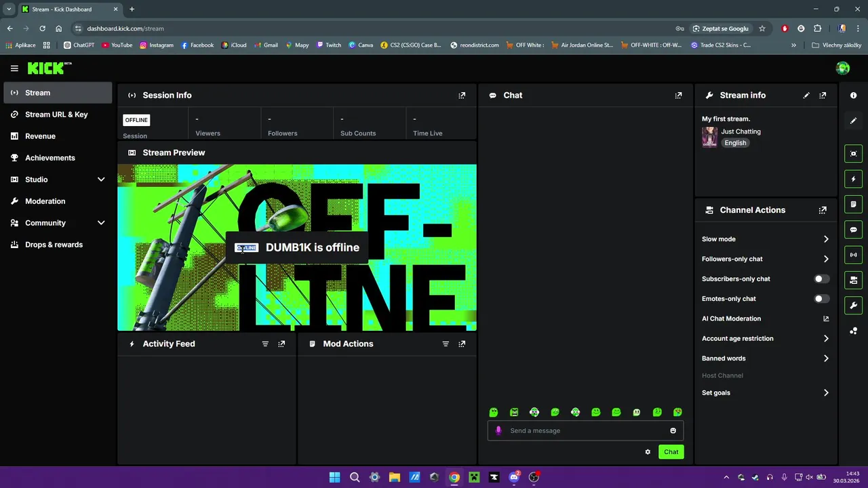Click the English language tag
This screenshot has width=868, height=488.
coord(735,143)
